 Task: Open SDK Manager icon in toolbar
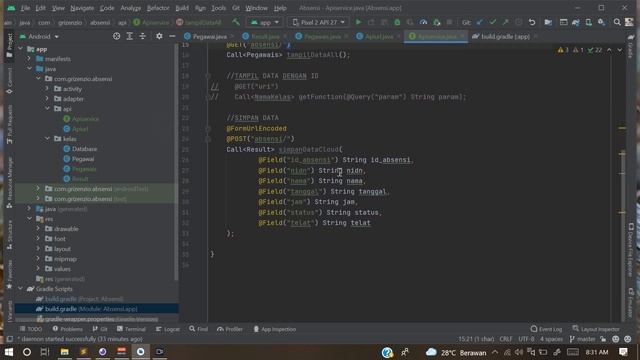[x=601, y=22]
